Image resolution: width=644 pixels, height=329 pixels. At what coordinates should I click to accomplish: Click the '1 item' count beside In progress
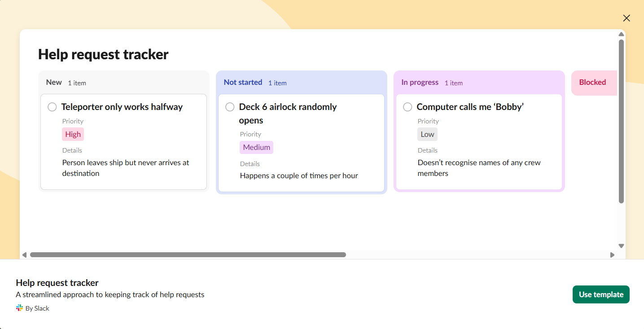(454, 83)
